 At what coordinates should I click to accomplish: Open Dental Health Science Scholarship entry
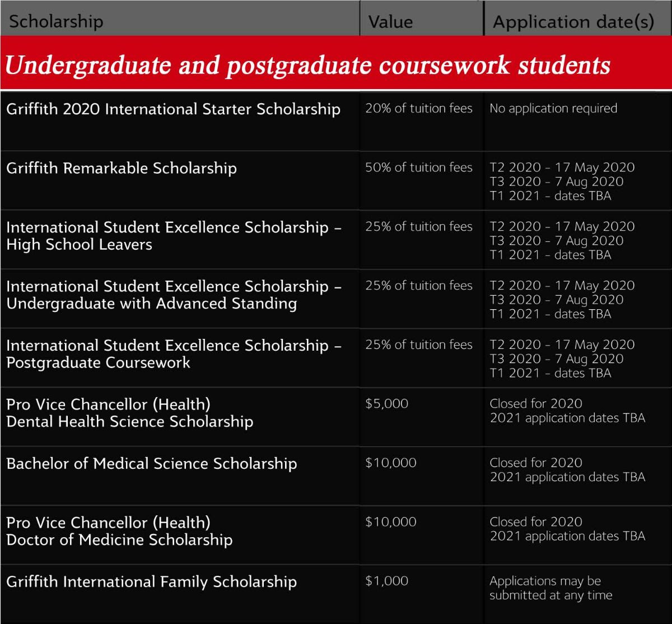129,413
